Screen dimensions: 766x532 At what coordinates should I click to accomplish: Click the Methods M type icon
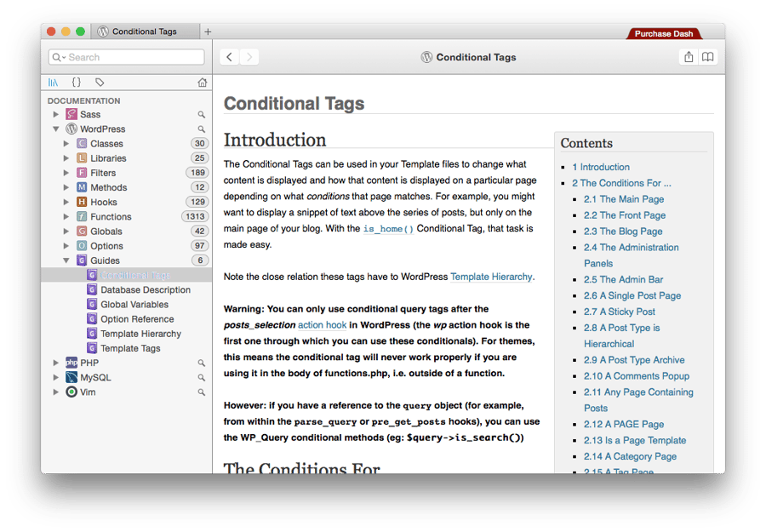coord(82,187)
